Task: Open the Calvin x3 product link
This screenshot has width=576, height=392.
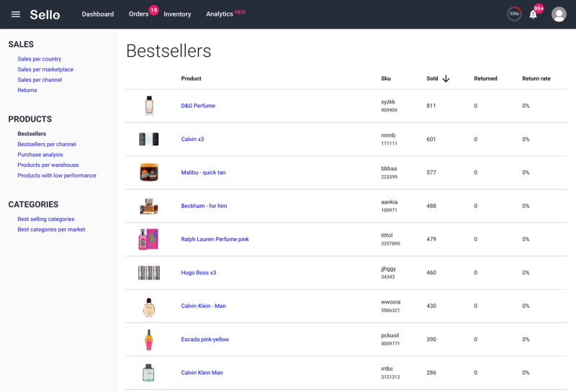Action: pos(192,139)
